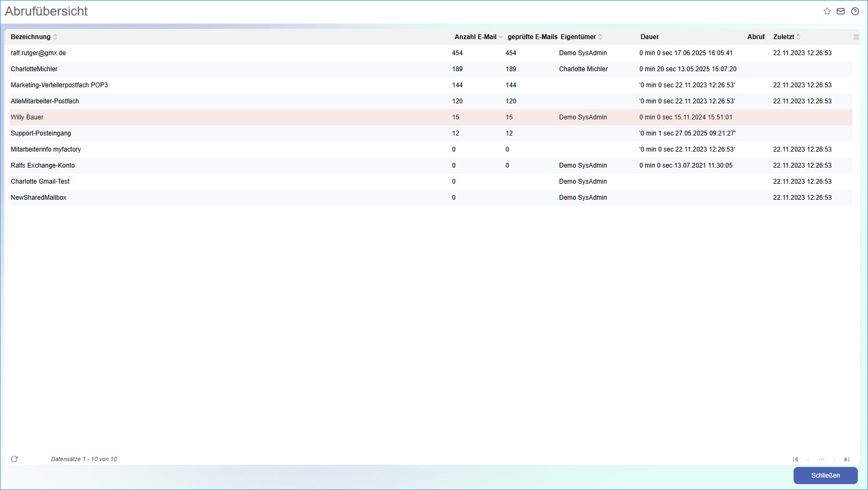Go to previous page arrow
This screenshot has height=490, width=868.
coord(809,459)
